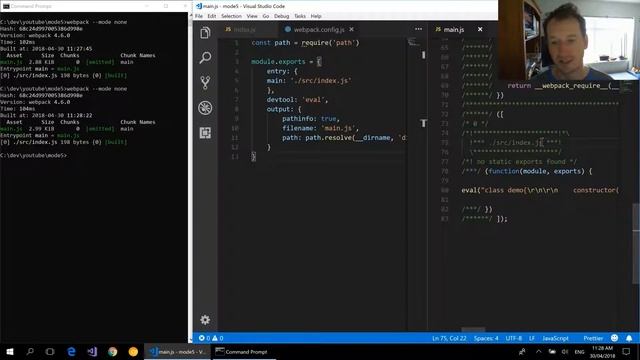This screenshot has width=640, height=360.
Task: Open the Help menu
Action: point(316,16)
